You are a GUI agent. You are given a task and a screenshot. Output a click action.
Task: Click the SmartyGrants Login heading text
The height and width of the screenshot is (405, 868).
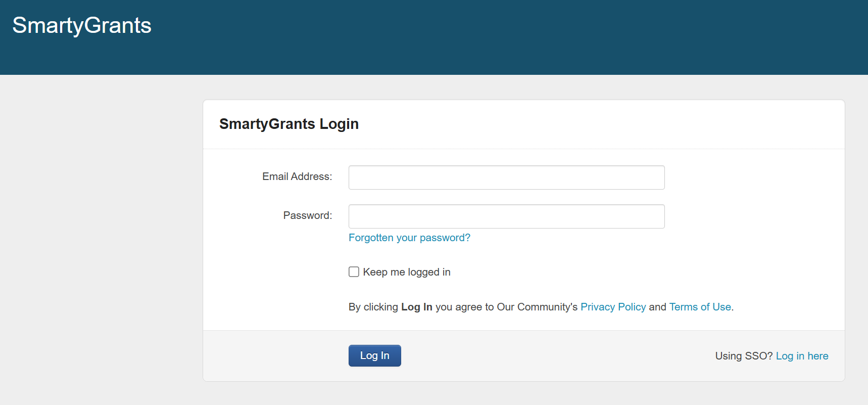[289, 124]
